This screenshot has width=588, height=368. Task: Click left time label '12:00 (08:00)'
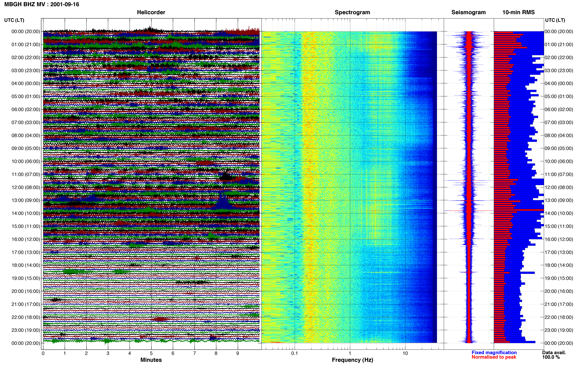(x=26, y=187)
